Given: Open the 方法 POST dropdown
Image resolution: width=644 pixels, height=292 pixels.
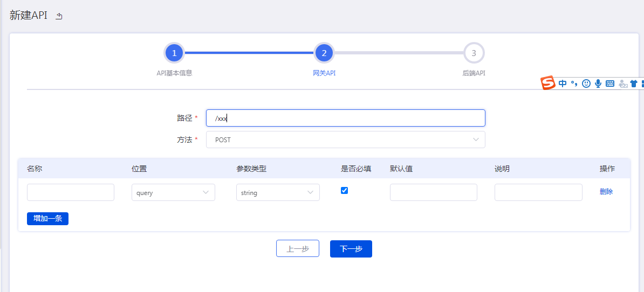Looking at the screenshot, I should tap(345, 140).
